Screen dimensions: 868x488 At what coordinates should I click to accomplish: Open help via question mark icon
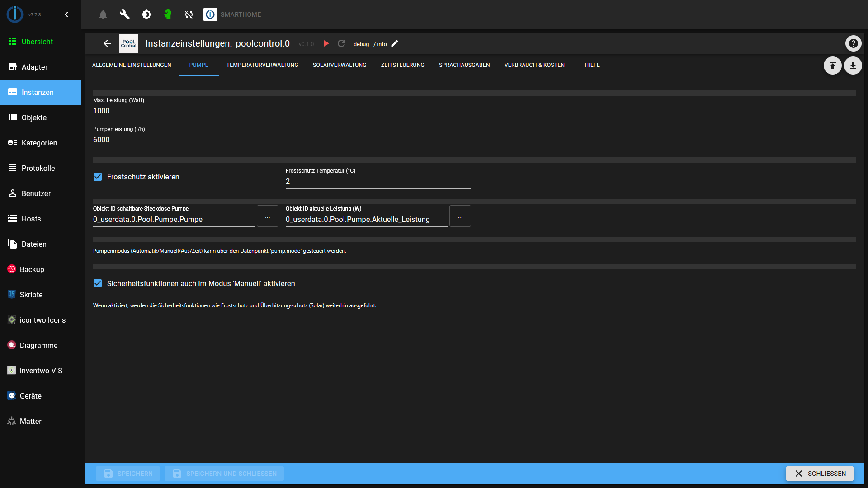tap(853, 43)
